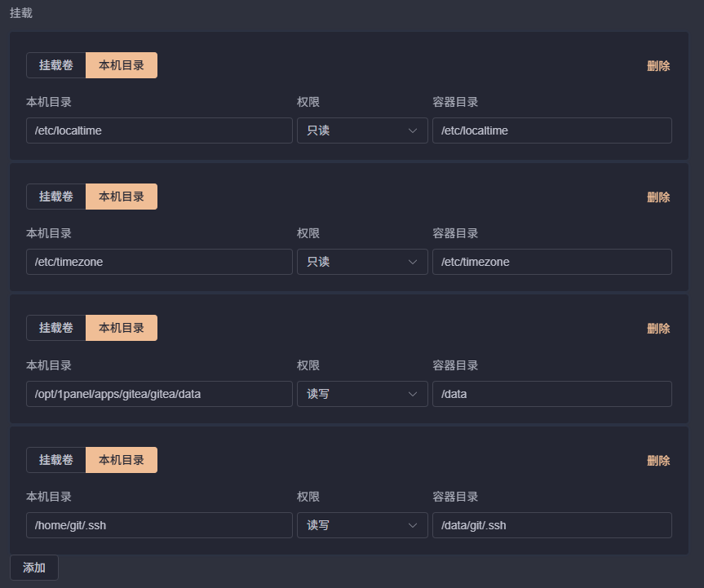Click the /home/git/.ssh host directory field
The height and width of the screenshot is (588, 704).
[x=159, y=525]
